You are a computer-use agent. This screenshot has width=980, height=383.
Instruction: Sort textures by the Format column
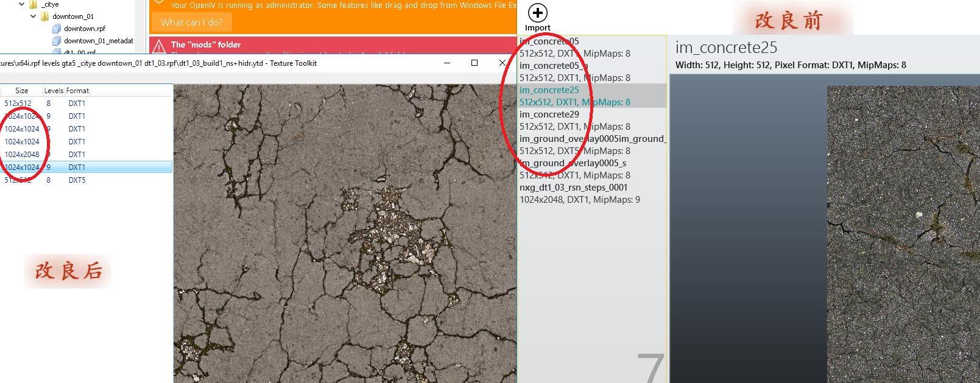(x=77, y=91)
